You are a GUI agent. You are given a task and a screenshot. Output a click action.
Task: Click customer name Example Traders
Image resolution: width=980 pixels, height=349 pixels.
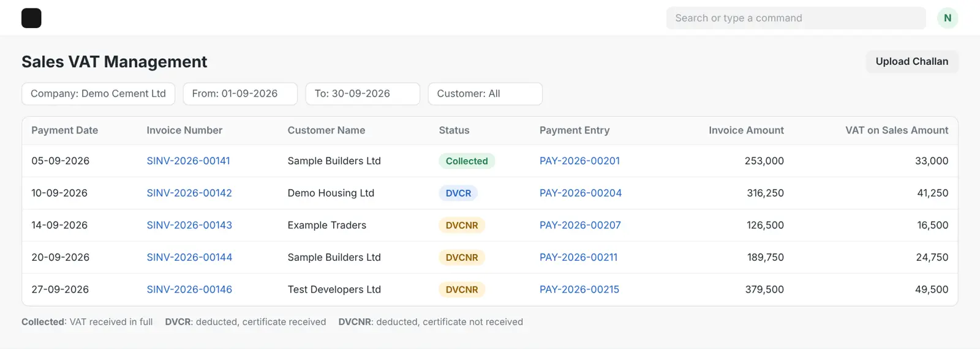click(327, 225)
